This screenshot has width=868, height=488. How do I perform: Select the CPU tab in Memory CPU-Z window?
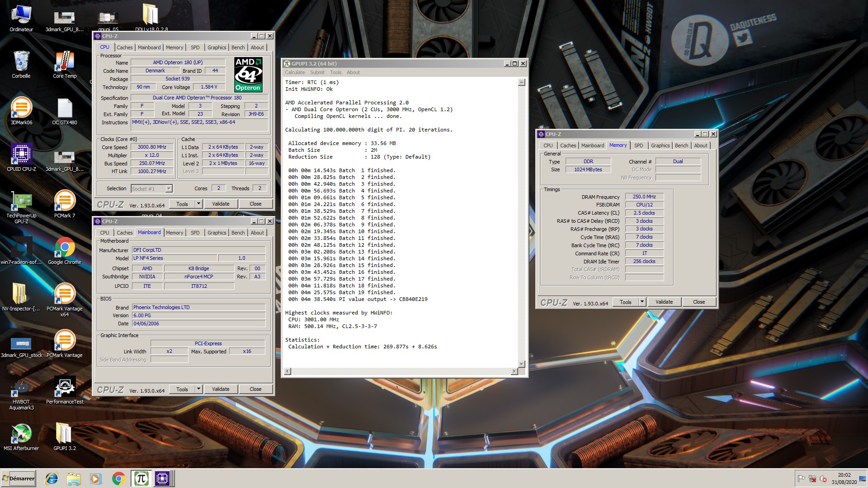pos(548,145)
